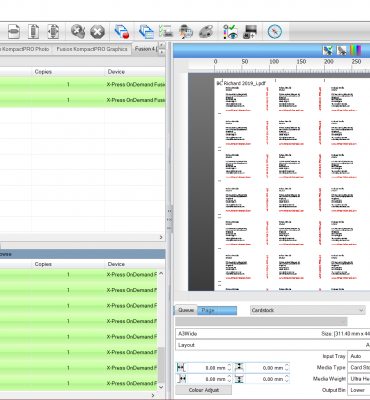The width and height of the screenshot is (370, 400).
Task: Click the single page fit icon
Action: click(14, 32)
